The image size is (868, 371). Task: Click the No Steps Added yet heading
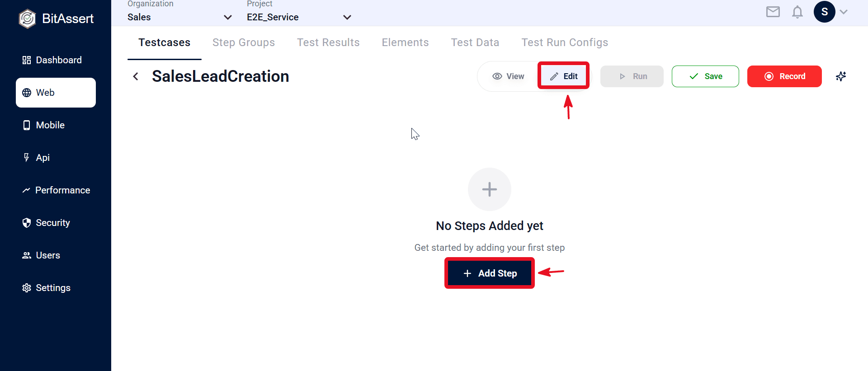(490, 225)
